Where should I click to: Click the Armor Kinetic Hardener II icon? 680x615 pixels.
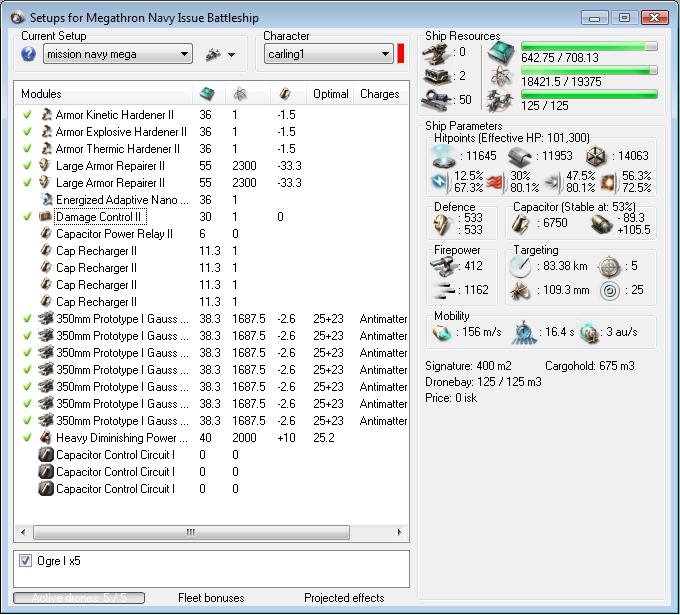tap(46, 115)
